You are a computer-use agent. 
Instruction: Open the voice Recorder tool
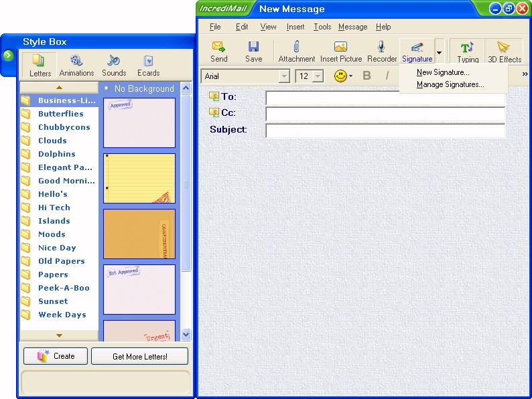click(x=381, y=51)
